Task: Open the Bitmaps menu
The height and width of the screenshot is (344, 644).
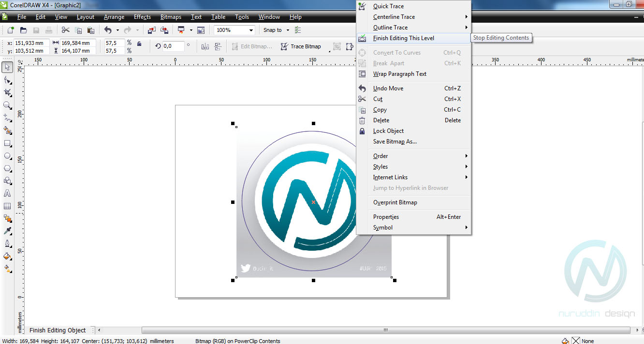Action: click(171, 17)
